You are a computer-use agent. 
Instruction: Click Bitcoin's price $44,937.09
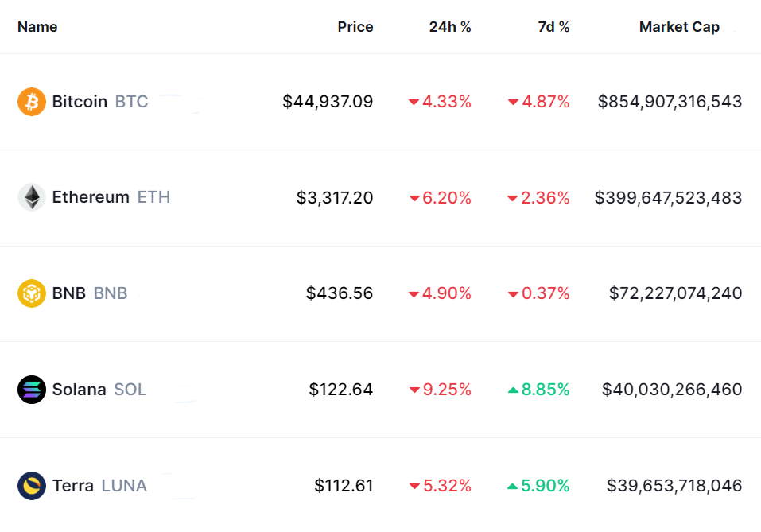pos(328,102)
